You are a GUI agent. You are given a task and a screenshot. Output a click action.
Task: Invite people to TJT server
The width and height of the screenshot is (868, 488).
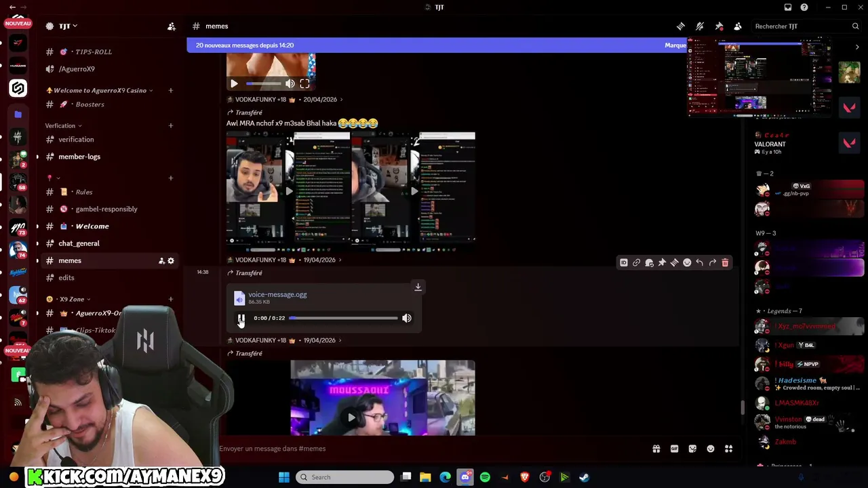[x=172, y=26]
